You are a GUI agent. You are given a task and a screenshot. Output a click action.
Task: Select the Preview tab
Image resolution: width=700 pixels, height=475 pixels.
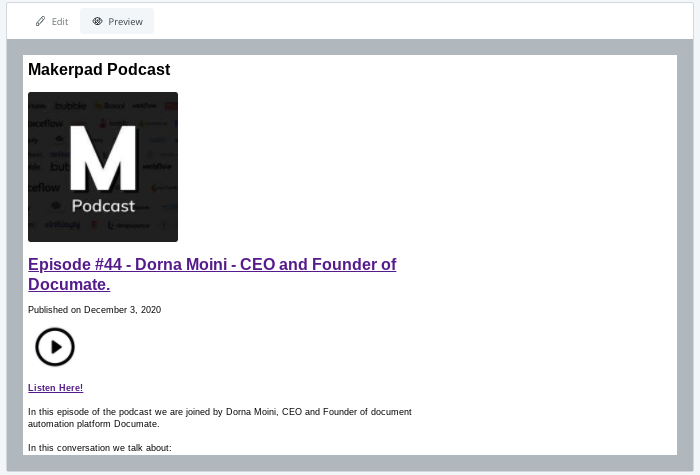117,21
